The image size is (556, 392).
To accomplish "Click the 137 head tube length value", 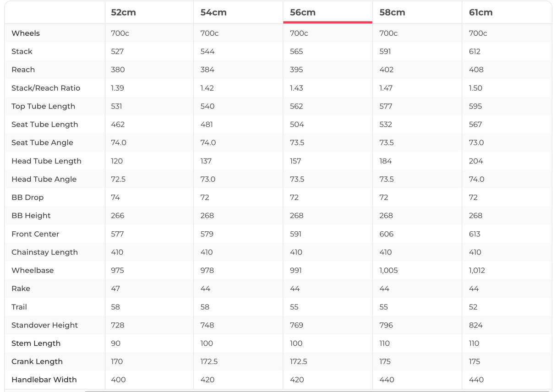I will point(206,161).
